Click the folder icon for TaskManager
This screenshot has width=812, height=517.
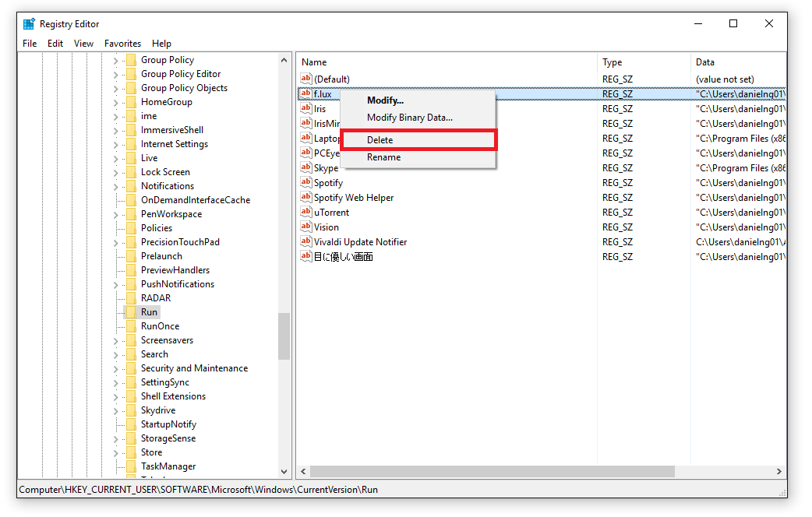point(132,466)
